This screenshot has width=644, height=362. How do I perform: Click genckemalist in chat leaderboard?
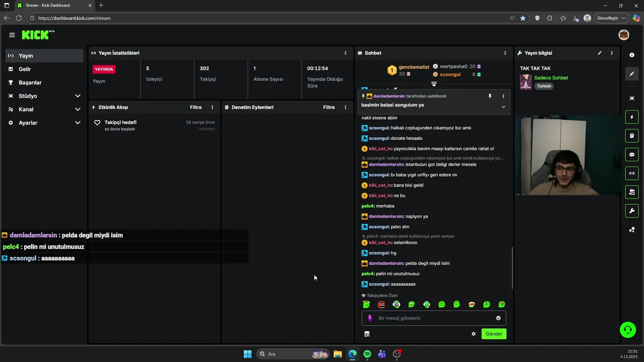click(414, 67)
